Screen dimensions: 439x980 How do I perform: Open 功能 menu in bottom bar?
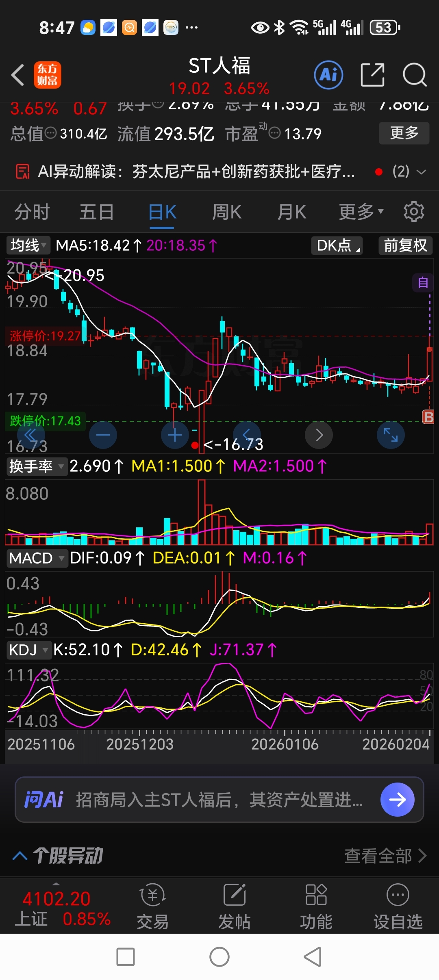point(316,907)
